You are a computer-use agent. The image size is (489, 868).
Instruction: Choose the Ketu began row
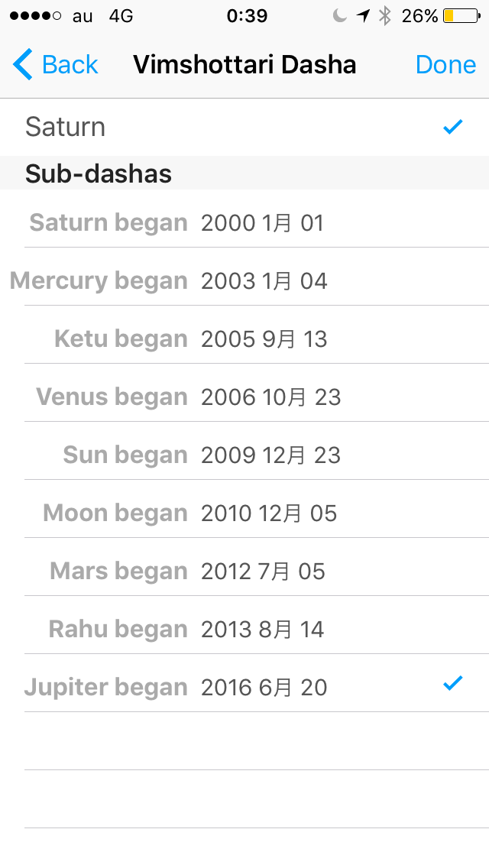coord(244,339)
